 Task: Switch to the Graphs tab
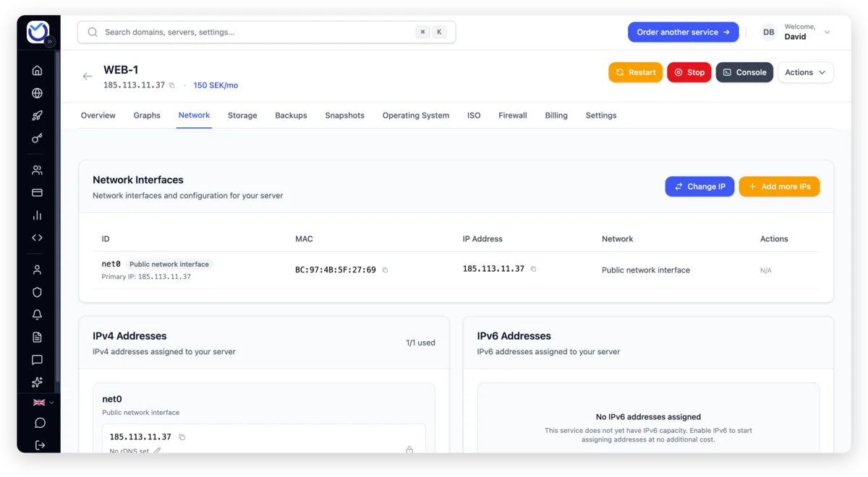(147, 116)
